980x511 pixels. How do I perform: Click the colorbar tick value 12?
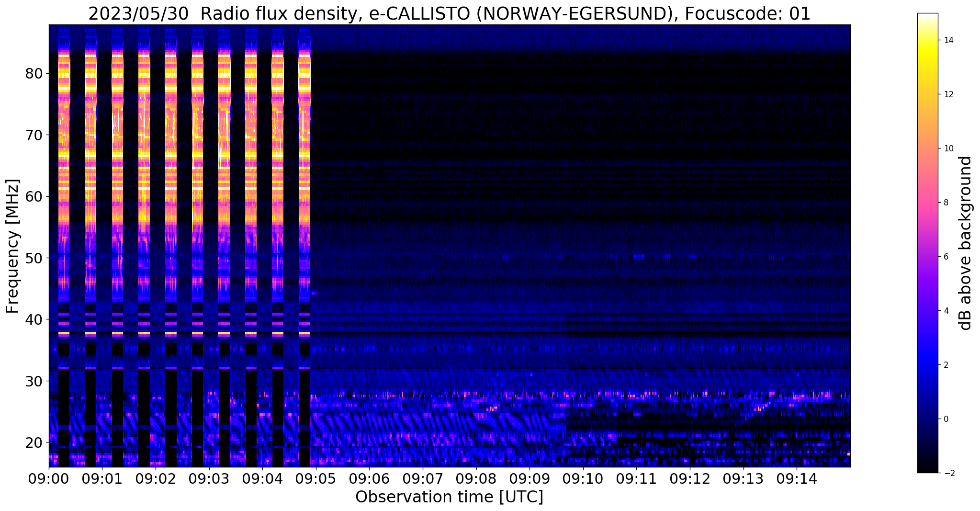pos(948,94)
